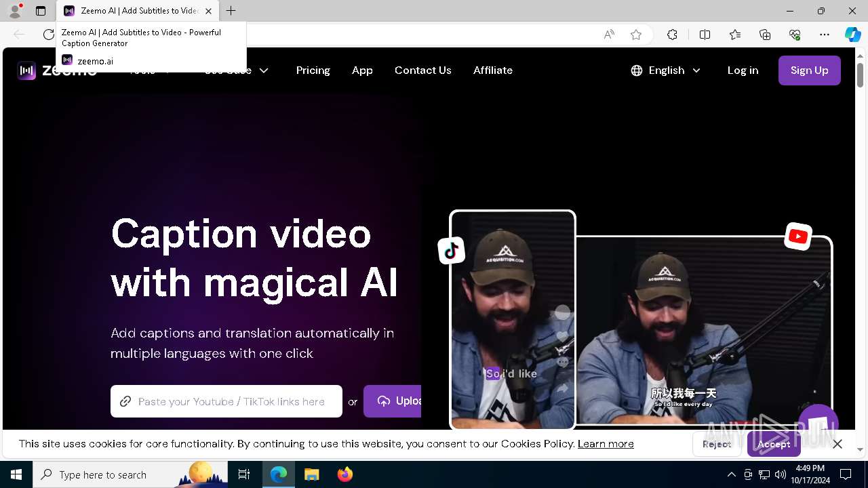Click the YouTube badge icon
Viewport: 868px width, 488px height.
pyautogui.click(x=798, y=237)
